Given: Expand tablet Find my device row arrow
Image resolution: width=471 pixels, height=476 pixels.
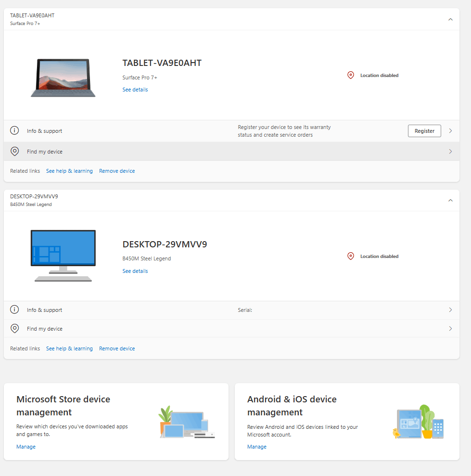Looking at the screenshot, I should 450,152.
